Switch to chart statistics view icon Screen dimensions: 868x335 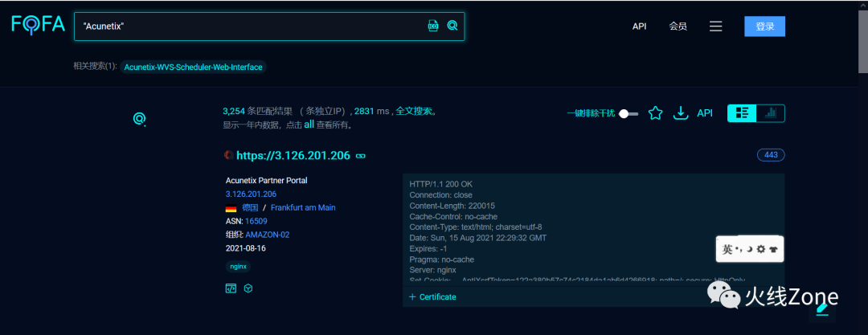[770, 113]
